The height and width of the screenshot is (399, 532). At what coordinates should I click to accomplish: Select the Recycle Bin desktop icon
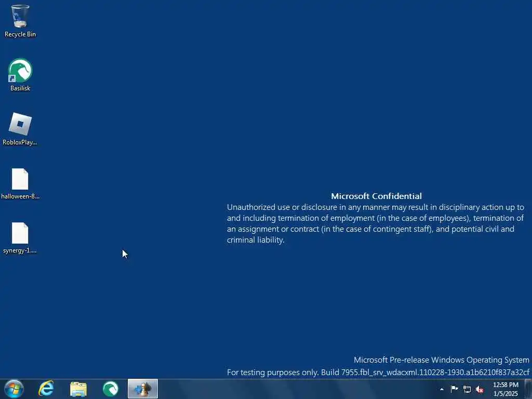pos(20,20)
